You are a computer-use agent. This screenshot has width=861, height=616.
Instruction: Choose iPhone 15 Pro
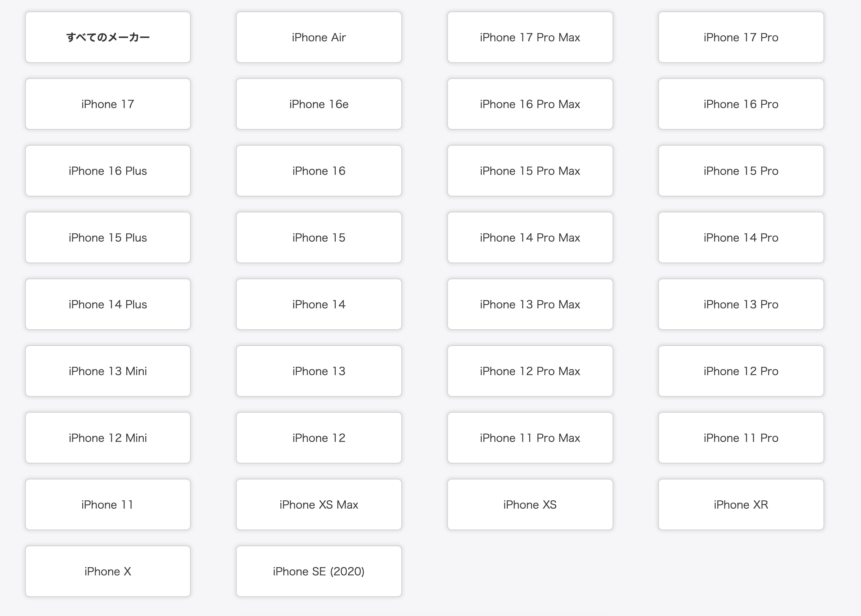click(741, 171)
